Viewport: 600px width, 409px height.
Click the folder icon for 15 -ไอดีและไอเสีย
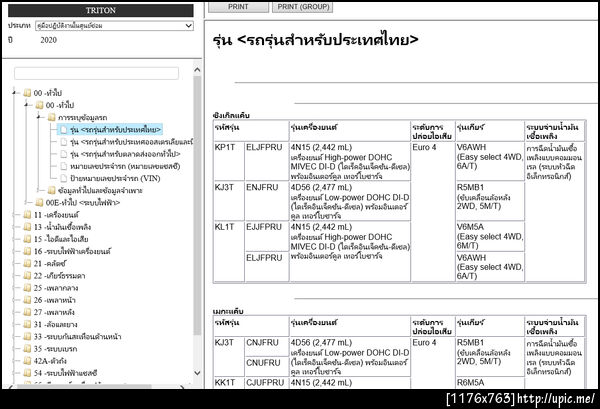[27, 240]
